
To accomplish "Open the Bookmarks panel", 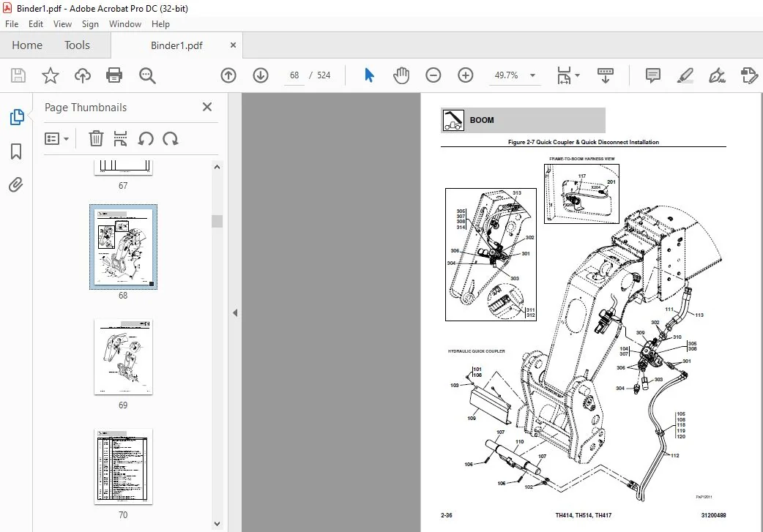I will pyautogui.click(x=16, y=151).
